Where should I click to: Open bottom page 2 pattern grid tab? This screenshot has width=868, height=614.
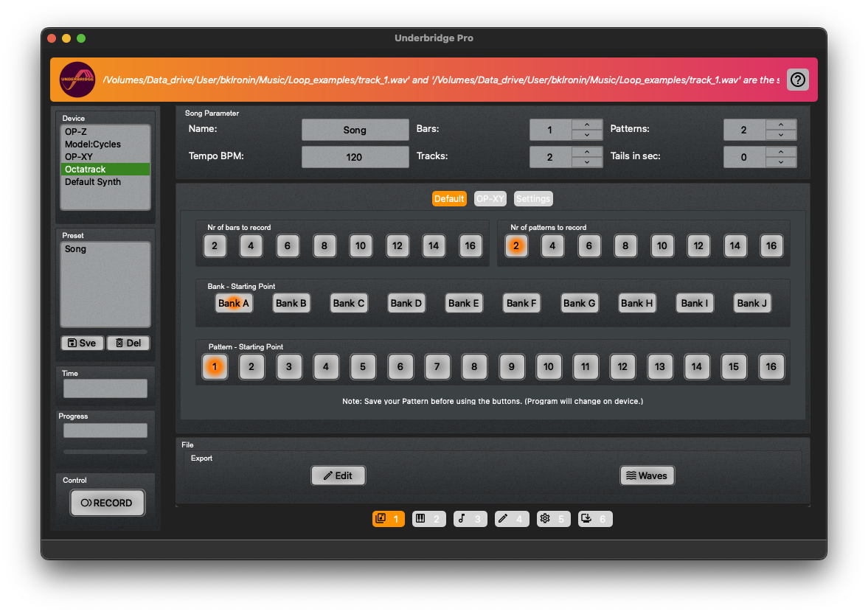(429, 519)
